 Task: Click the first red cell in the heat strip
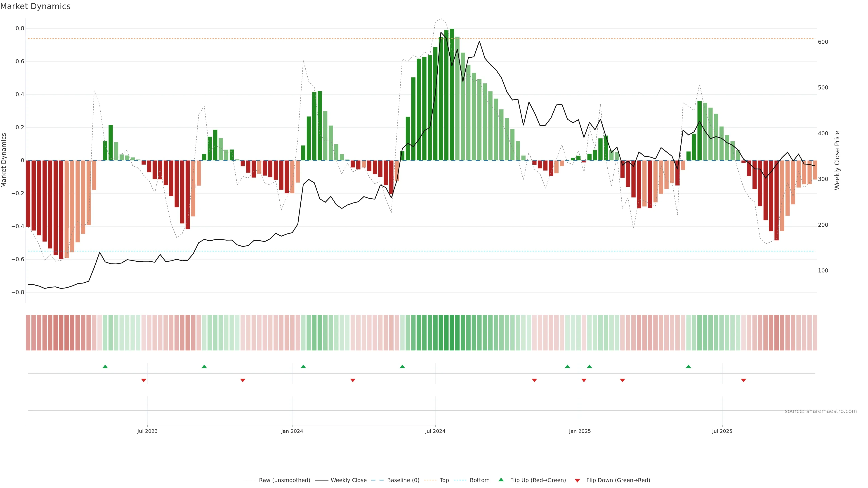click(x=28, y=332)
